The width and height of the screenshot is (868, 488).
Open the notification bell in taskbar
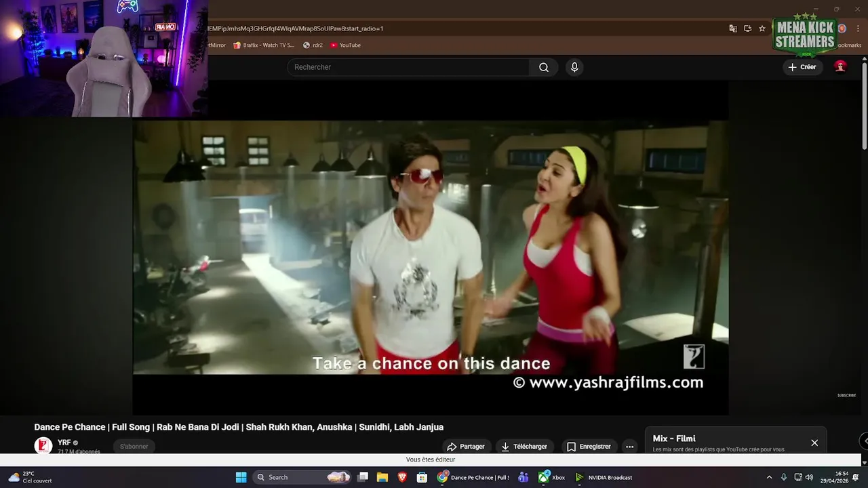point(856,477)
